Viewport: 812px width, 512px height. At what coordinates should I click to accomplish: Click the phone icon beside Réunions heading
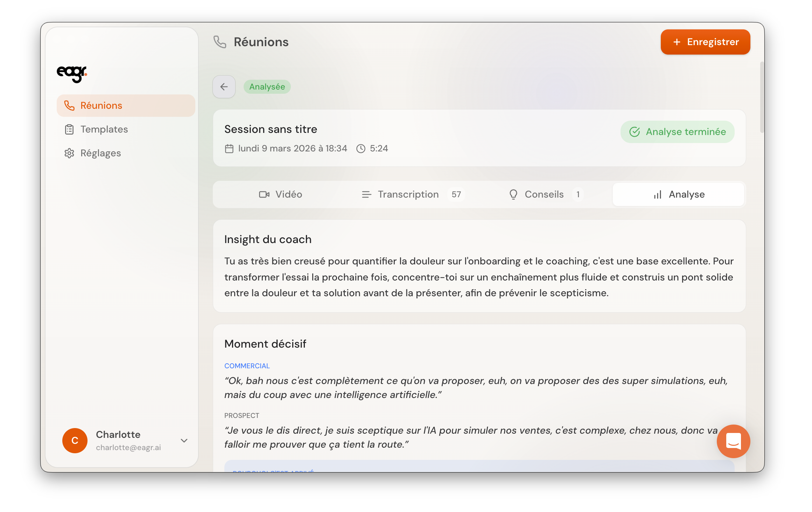click(220, 42)
